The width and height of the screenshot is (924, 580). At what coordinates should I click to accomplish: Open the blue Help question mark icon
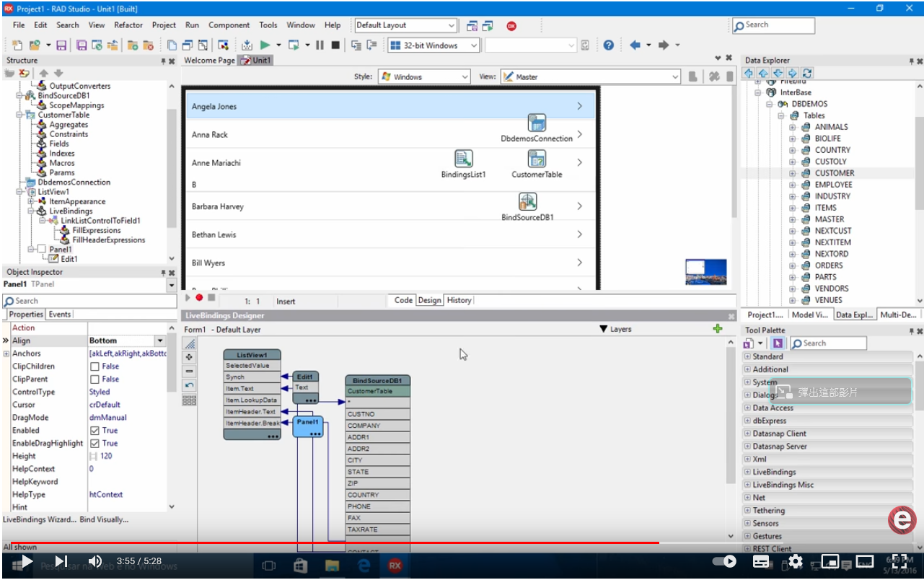(609, 45)
